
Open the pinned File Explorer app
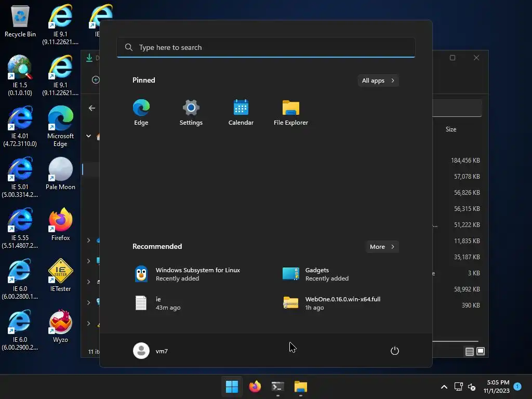coord(291,113)
